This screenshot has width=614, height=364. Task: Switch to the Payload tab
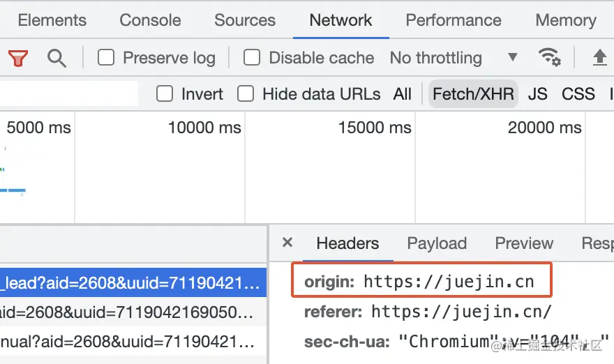click(437, 243)
